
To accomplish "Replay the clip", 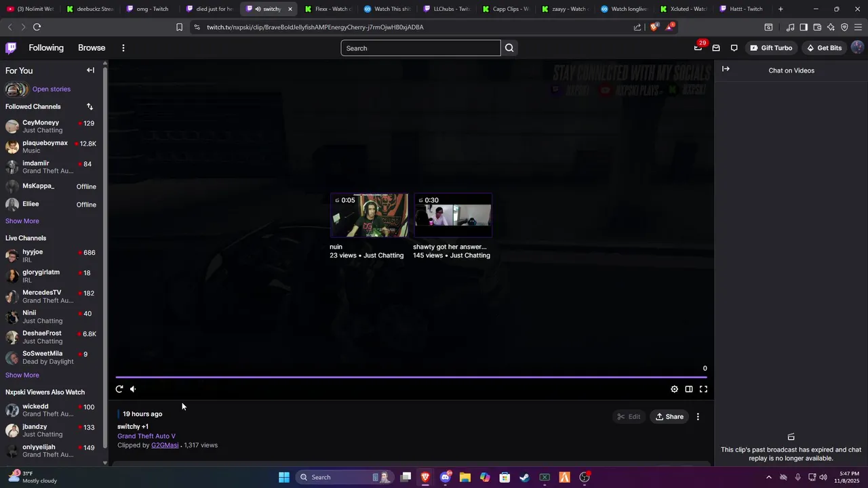I will tap(119, 389).
